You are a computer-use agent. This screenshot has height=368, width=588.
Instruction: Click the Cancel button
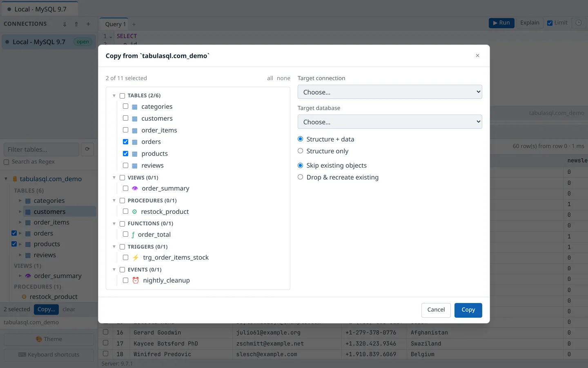point(436,310)
